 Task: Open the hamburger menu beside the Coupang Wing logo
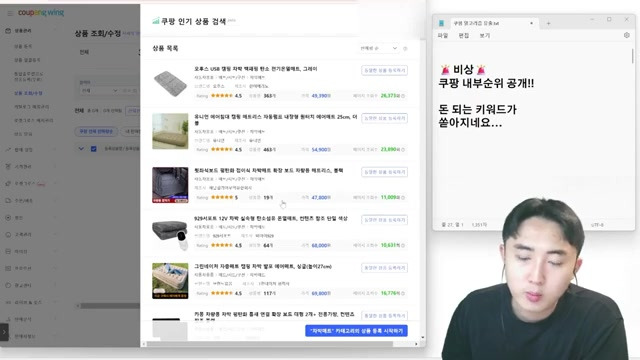tap(10, 13)
